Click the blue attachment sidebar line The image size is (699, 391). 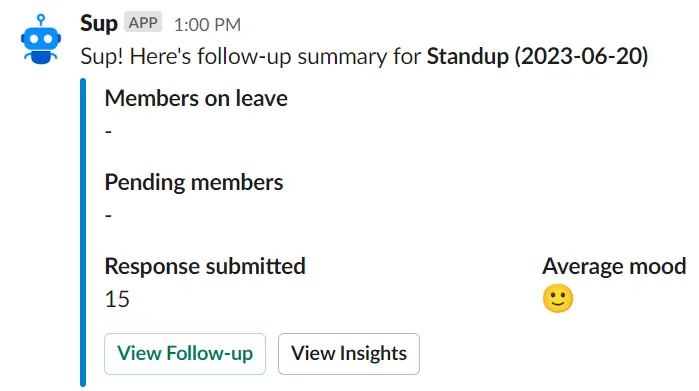tap(83, 232)
